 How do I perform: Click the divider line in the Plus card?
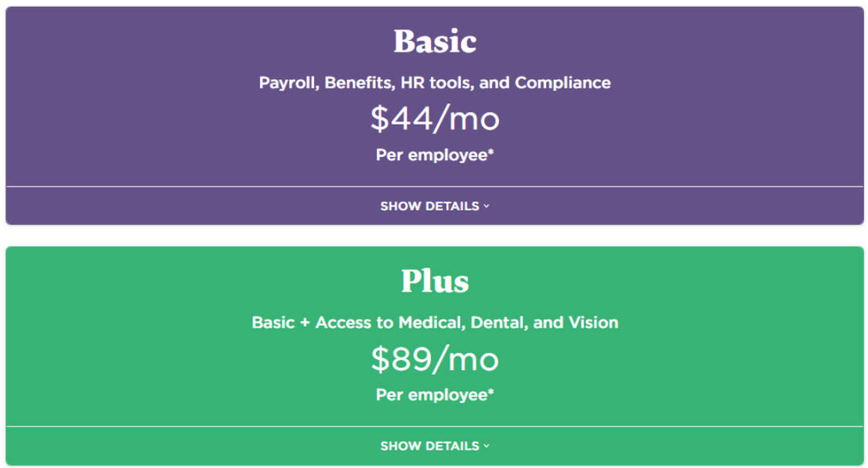point(235,426)
